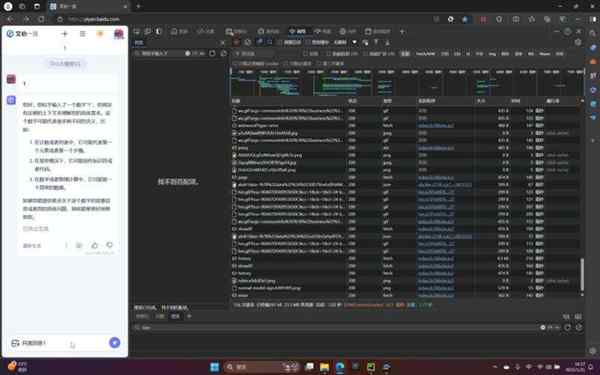
Task: Open network search with magnifier icon
Action: pyautogui.click(x=269, y=42)
